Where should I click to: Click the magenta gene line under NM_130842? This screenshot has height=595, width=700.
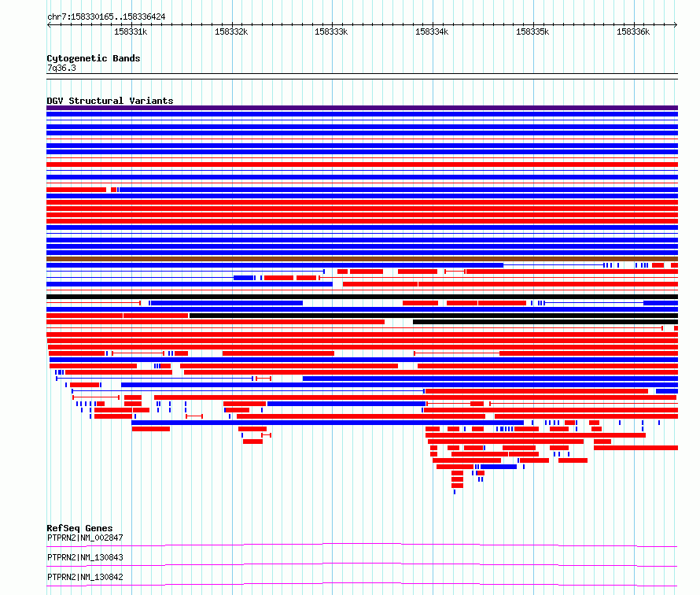click(362, 584)
